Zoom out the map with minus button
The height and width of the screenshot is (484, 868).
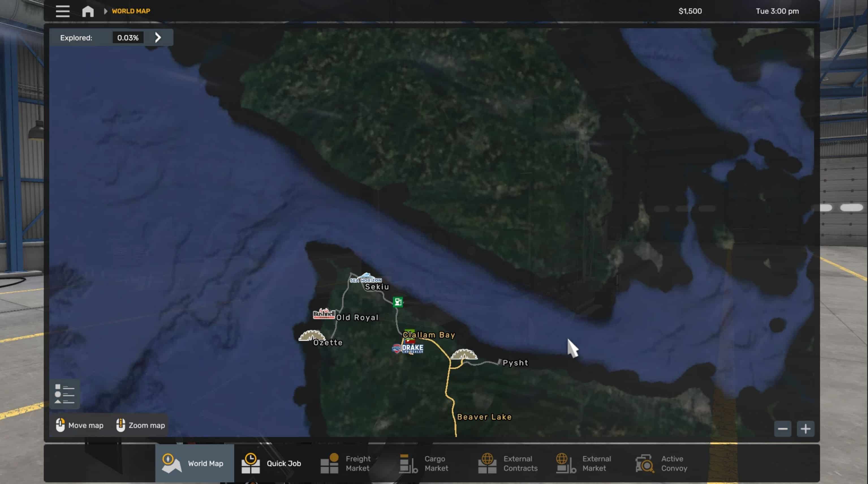(x=782, y=429)
